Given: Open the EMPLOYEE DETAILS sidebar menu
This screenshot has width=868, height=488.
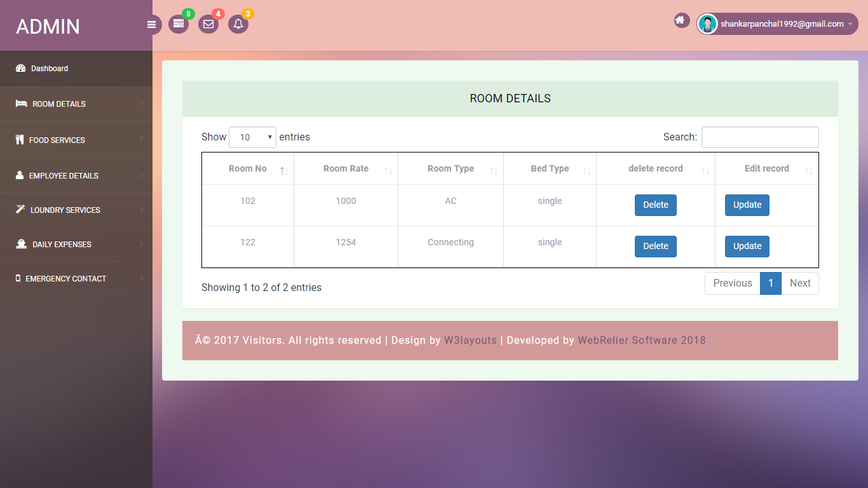Looking at the screenshot, I should (x=76, y=175).
